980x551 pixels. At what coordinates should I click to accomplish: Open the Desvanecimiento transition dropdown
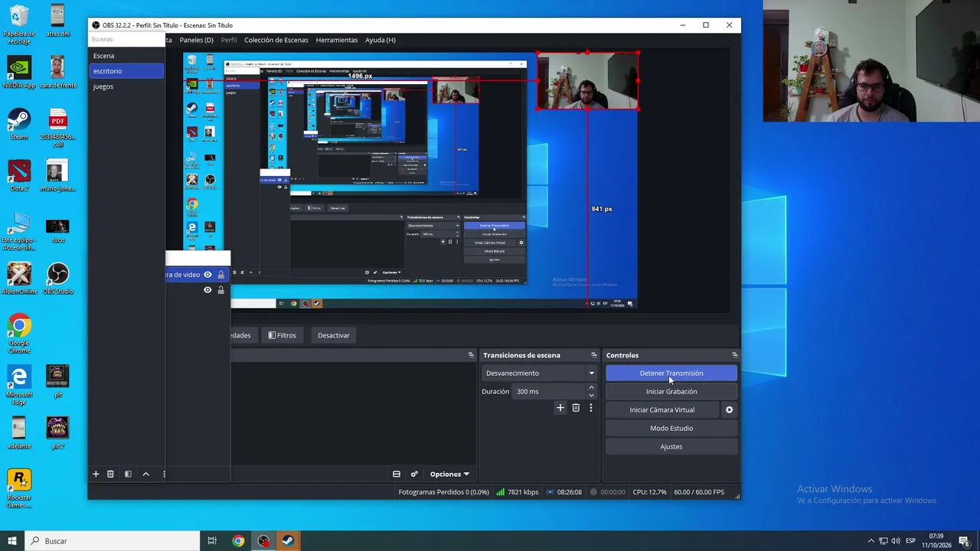pyautogui.click(x=540, y=373)
